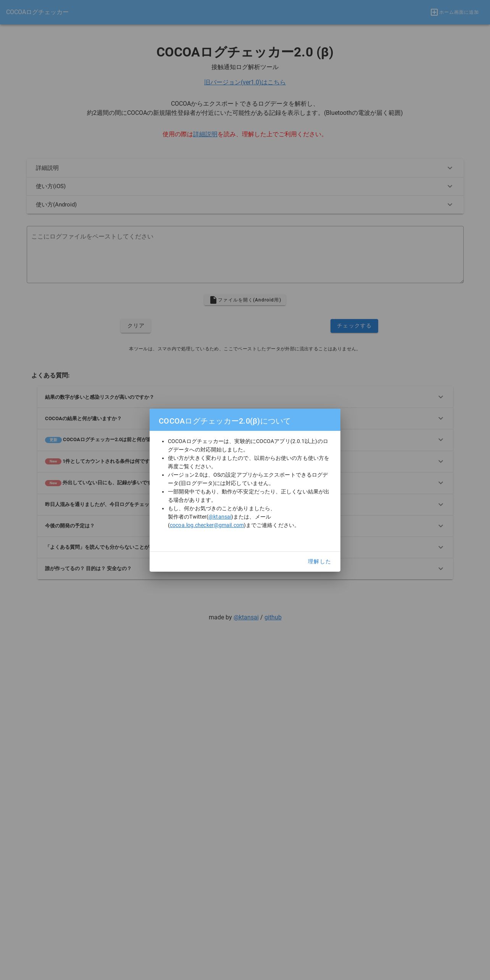
Task: Click 使い方(iOS) accordion label
Action: [x=51, y=186]
